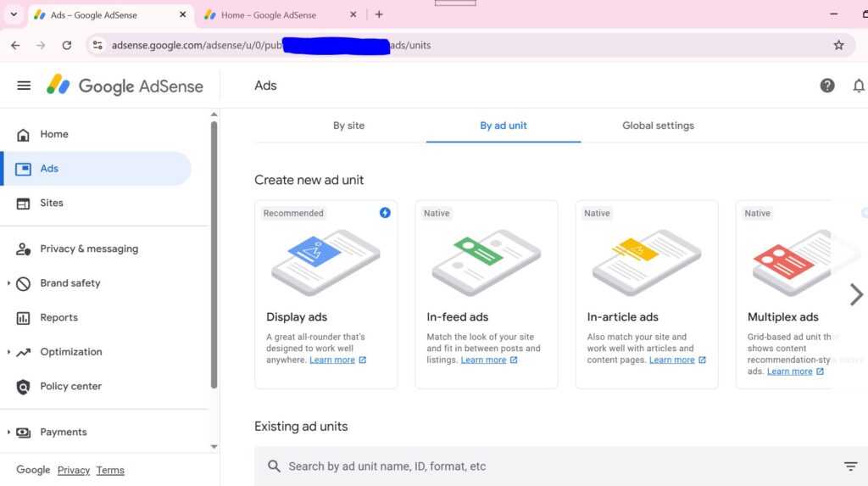This screenshot has width=868, height=486.
Task: Click the filter icon in search bar
Action: click(x=850, y=466)
